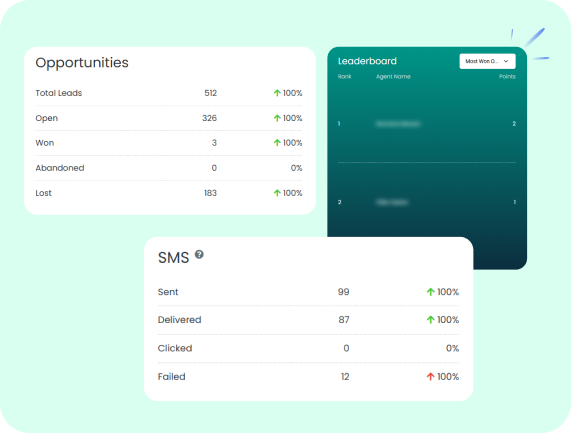
Task: Click the Leaderboard panel title
Action: [x=367, y=61]
